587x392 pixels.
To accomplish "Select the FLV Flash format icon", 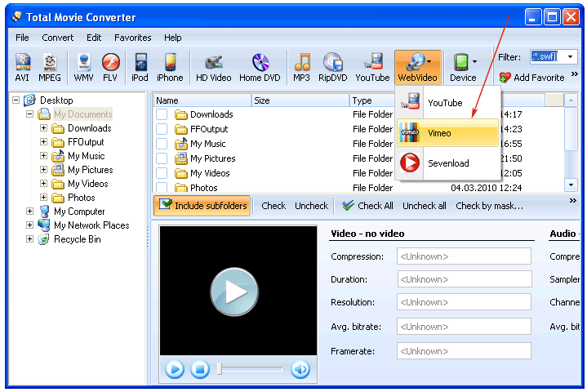I will point(110,68).
